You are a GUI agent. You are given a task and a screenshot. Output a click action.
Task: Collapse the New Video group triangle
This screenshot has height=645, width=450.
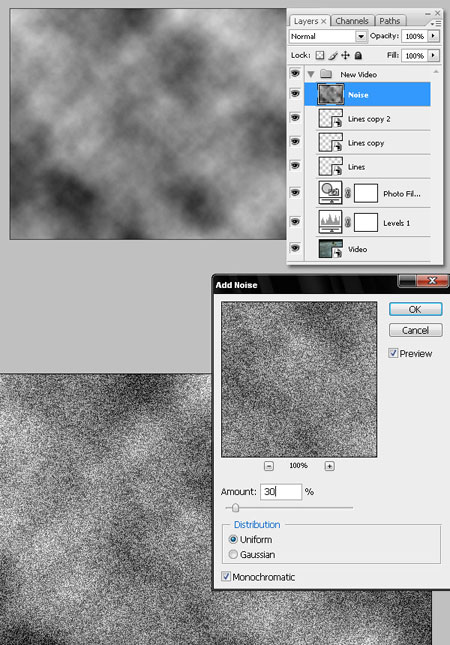[311, 74]
